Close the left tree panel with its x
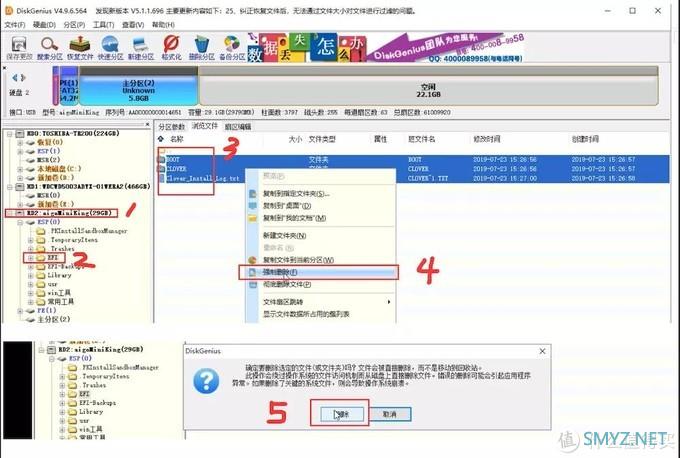 click(147, 124)
